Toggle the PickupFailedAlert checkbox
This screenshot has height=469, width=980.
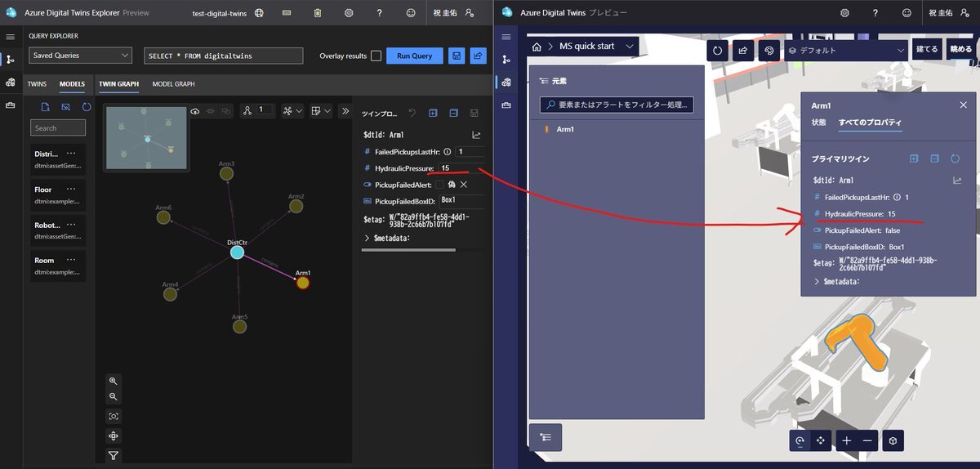point(439,185)
